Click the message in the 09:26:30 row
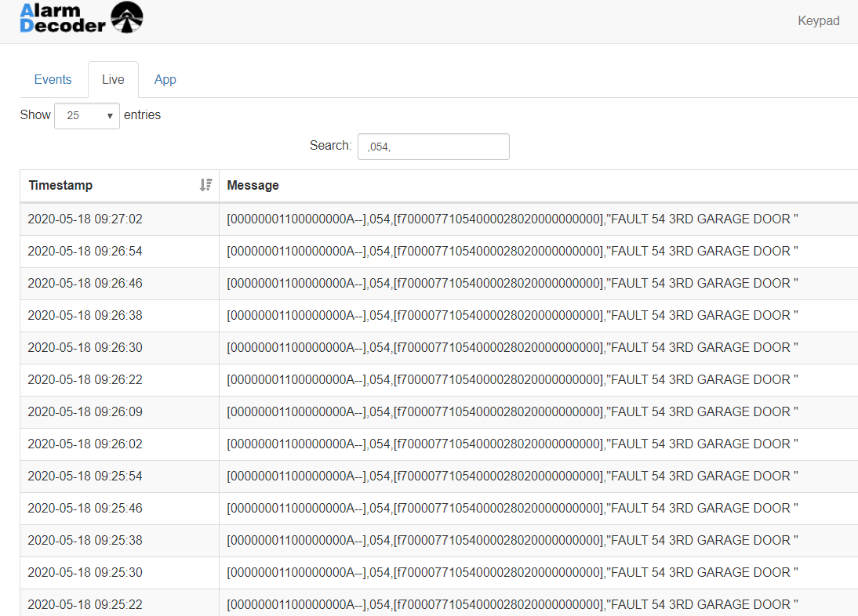The image size is (858, 616). pos(512,347)
